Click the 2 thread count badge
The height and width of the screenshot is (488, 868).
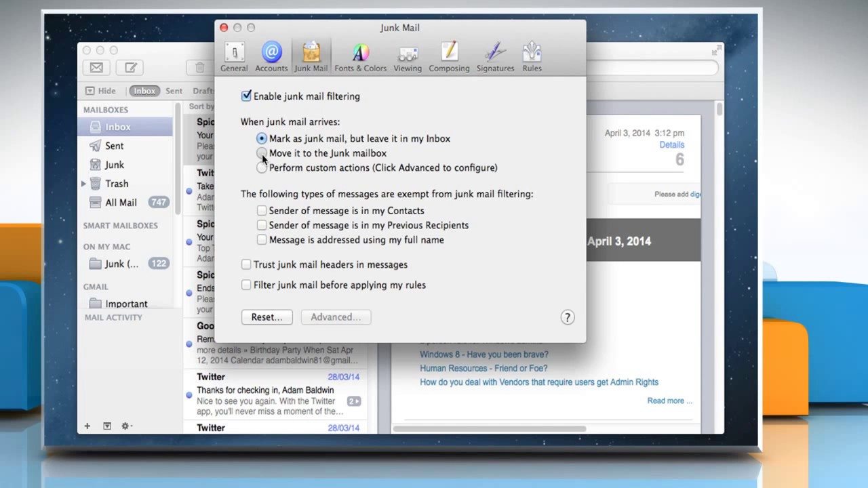(x=353, y=401)
